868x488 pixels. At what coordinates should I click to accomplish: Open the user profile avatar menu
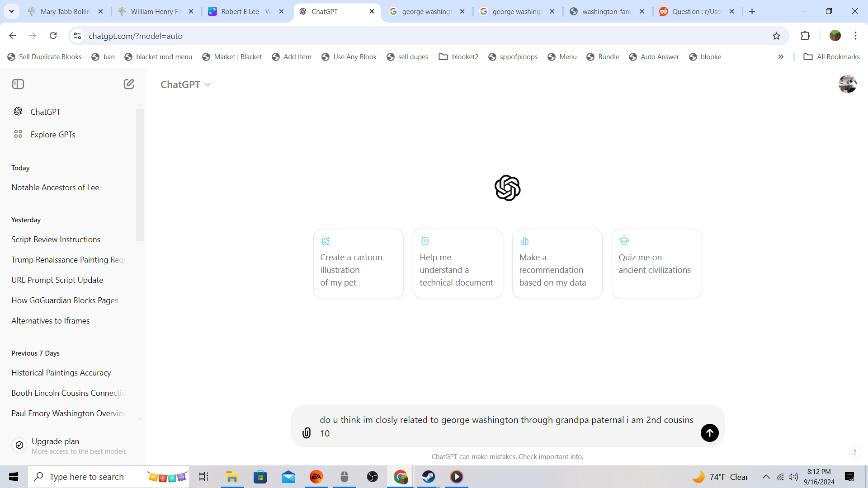(848, 84)
